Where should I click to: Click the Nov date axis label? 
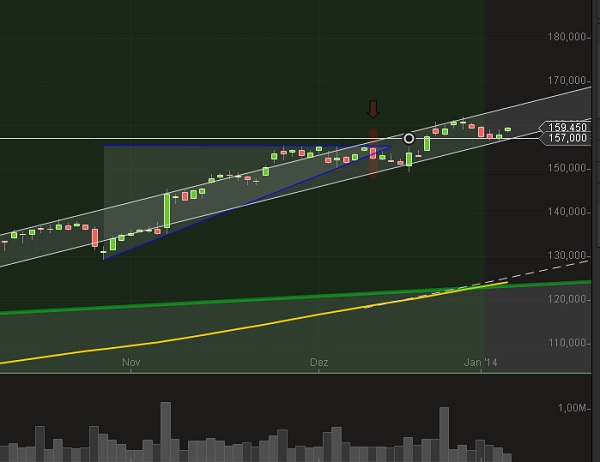coord(131,362)
